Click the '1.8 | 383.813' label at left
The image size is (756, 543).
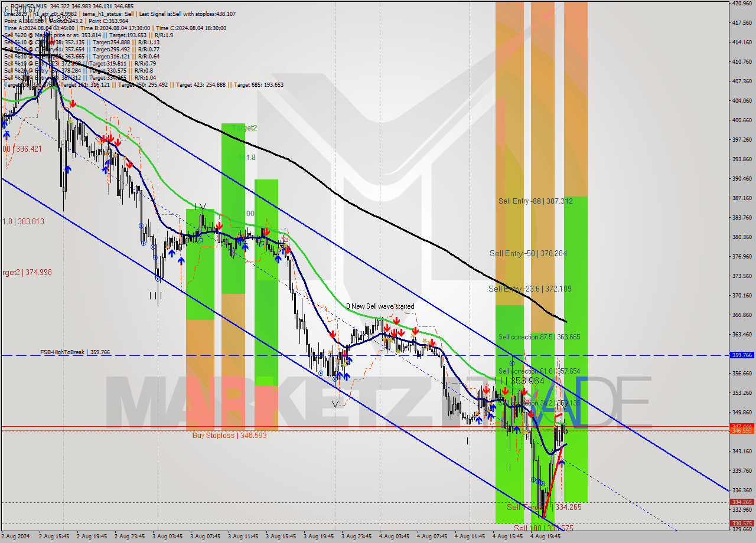(22, 221)
